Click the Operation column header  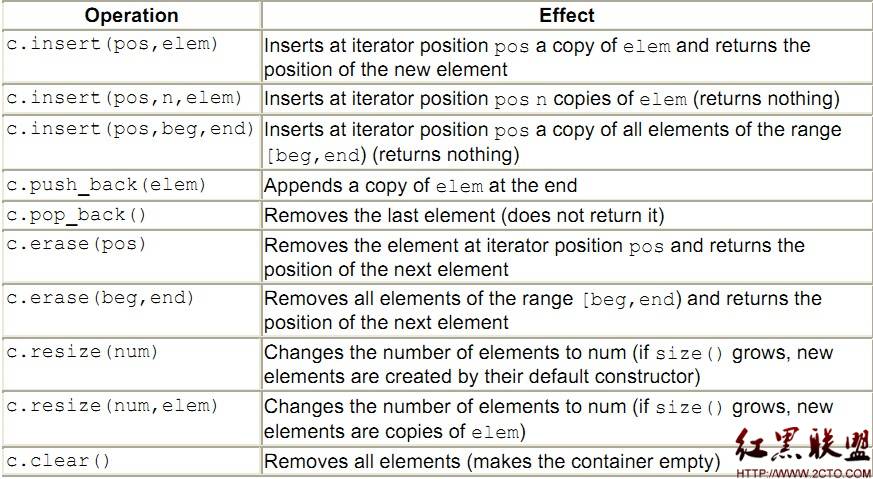pos(131,15)
